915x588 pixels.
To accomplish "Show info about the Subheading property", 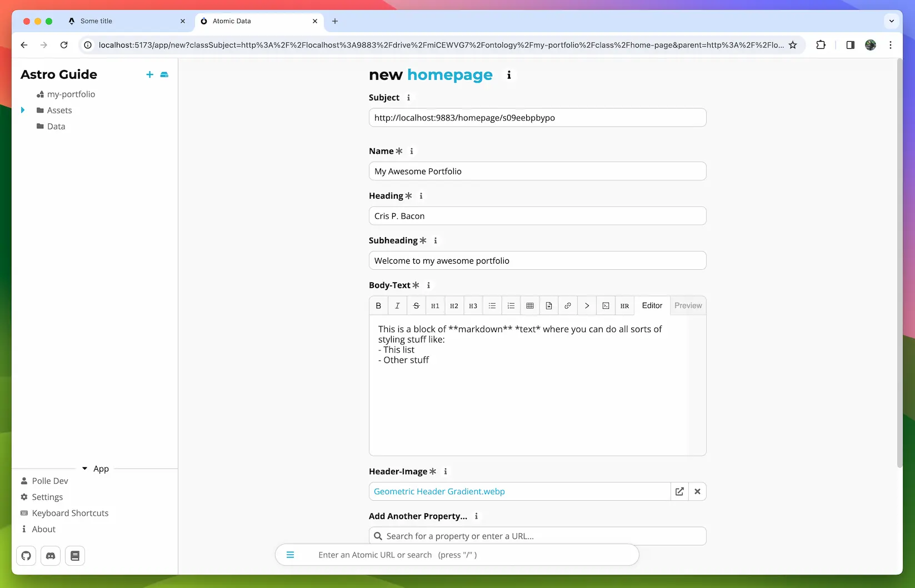I will coord(436,240).
